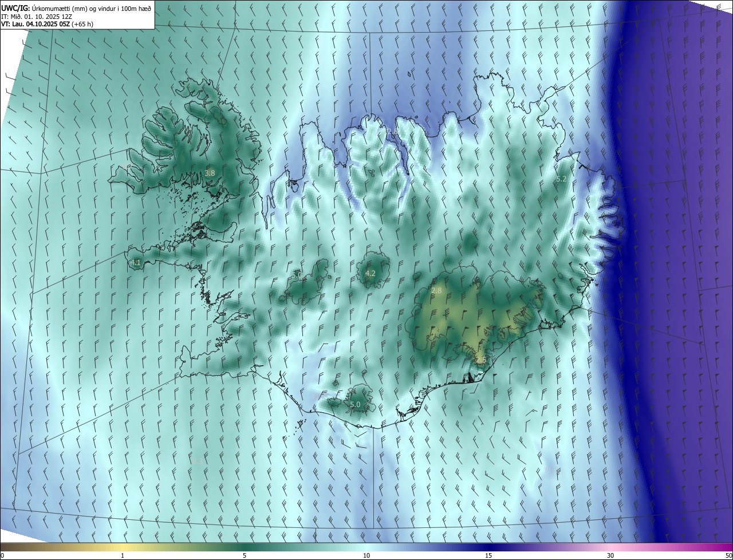The image size is (733, 560).
Task: Click the '0' tick on the colour scale
Action: coord(2,555)
